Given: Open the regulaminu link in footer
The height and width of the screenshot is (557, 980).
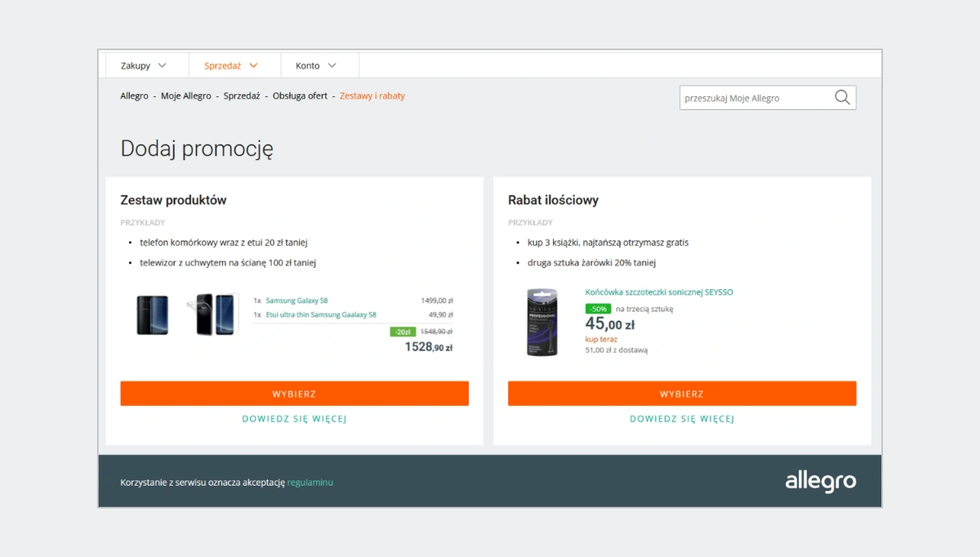Looking at the screenshot, I should (x=310, y=483).
